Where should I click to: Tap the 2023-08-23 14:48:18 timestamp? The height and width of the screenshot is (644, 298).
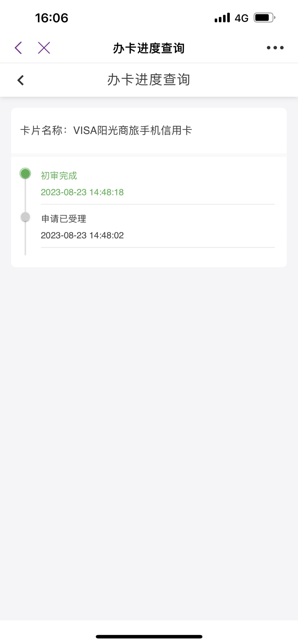[82, 192]
